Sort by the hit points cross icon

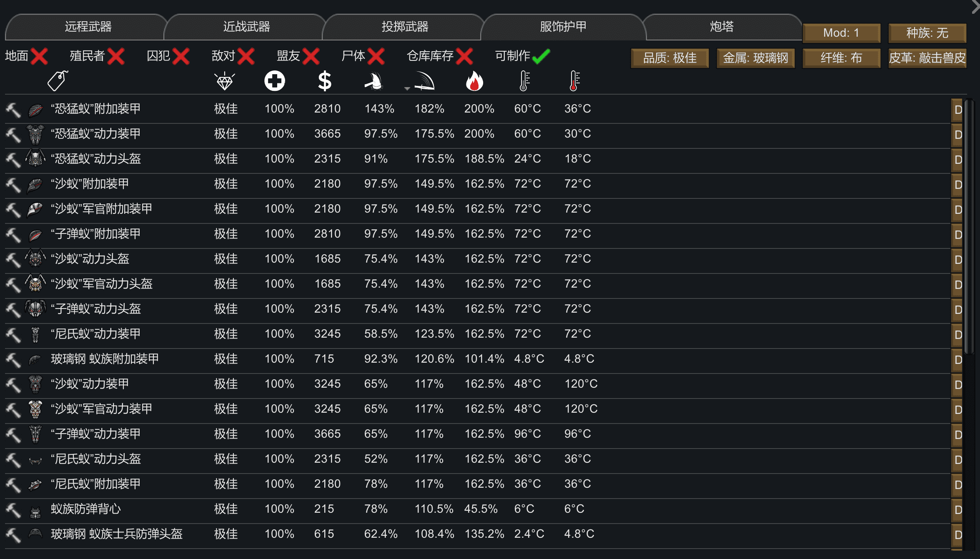[275, 81]
